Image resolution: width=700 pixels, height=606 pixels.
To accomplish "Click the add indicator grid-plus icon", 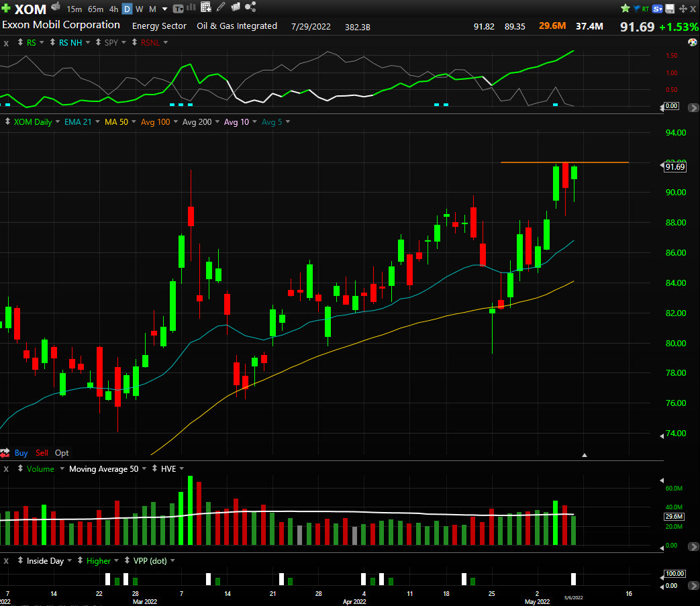I will coord(205,7).
